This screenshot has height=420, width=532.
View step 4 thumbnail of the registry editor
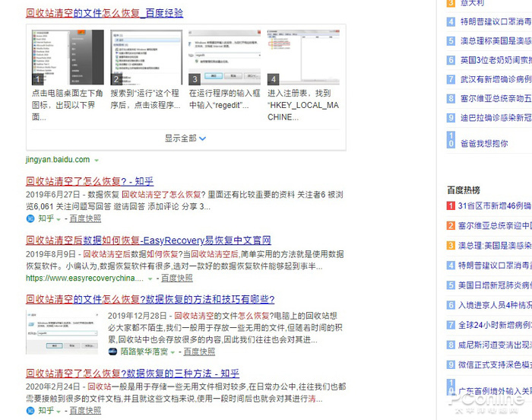(303, 57)
